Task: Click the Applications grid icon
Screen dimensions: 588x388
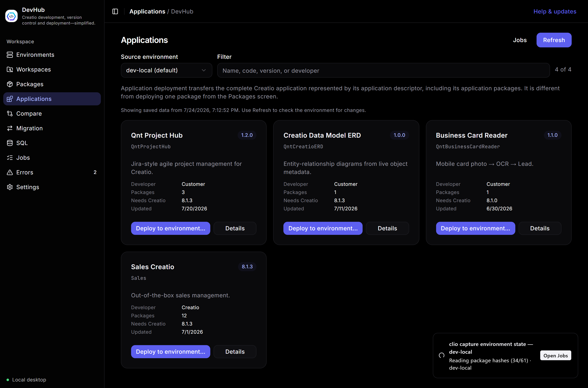Action: (10, 99)
